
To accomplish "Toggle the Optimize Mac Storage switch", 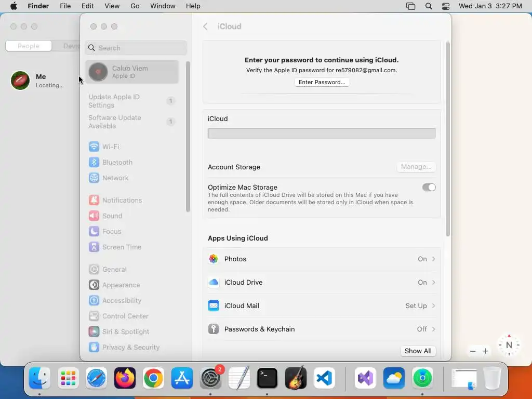I will [x=429, y=187].
